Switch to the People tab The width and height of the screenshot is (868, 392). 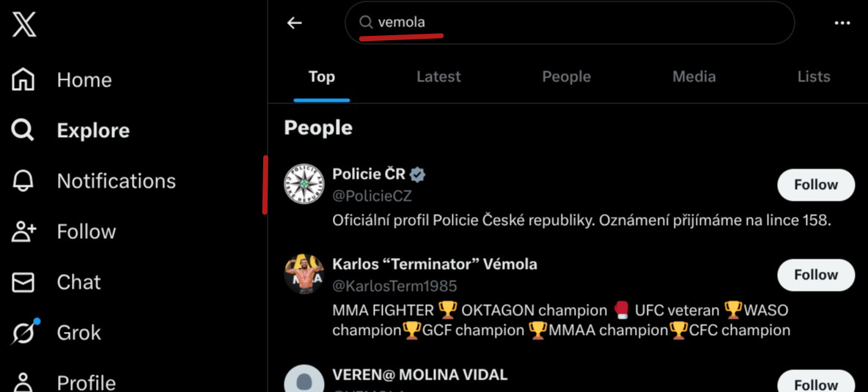(566, 76)
